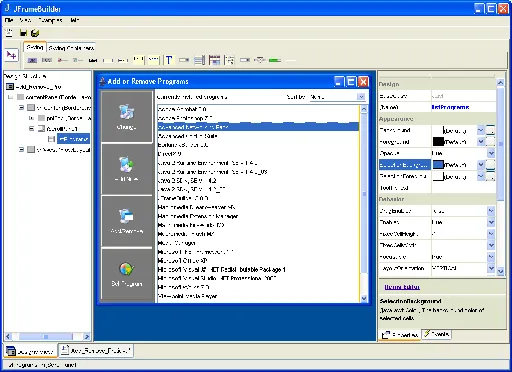Click ellipsis button beside foreground property
Image resolution: width=512 pixels, height=372 pixels.
tap(490, 142)
